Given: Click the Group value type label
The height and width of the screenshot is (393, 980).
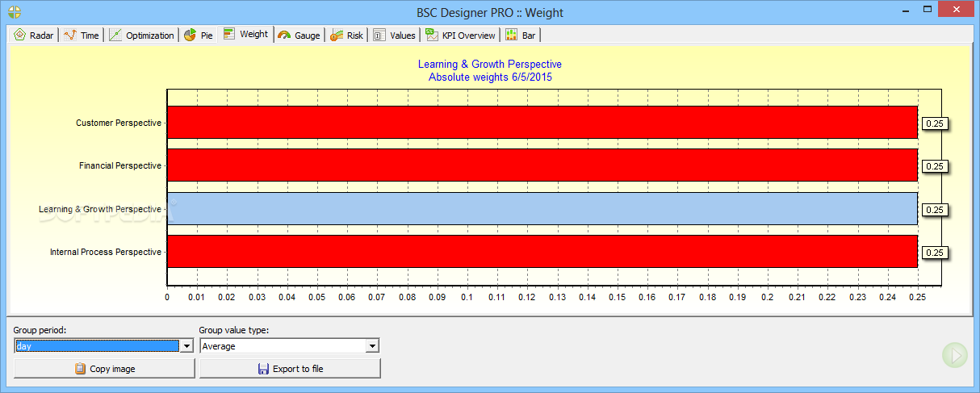Looking at the screenshot, I should [234, 330].
